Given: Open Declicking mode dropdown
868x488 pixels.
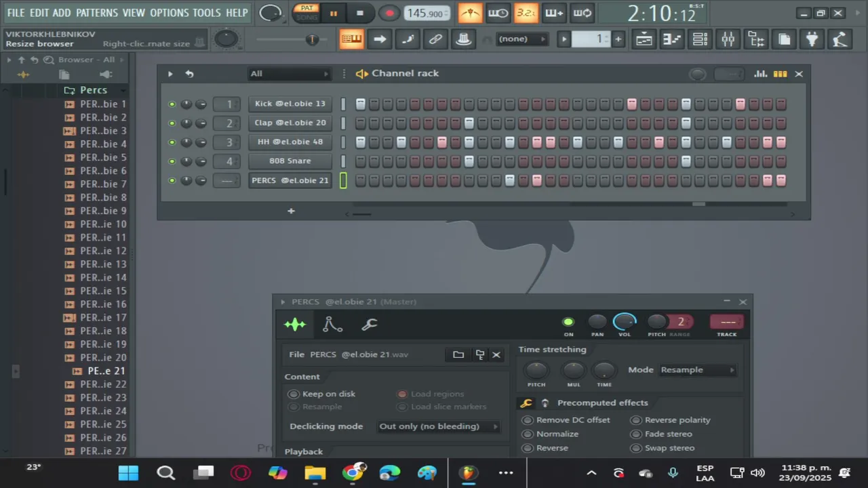Looking at the screenshot, I should click(438, 426).
